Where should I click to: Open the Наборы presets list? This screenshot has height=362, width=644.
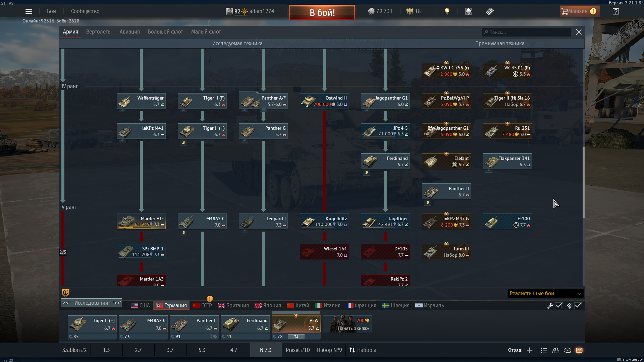[363, 350]
